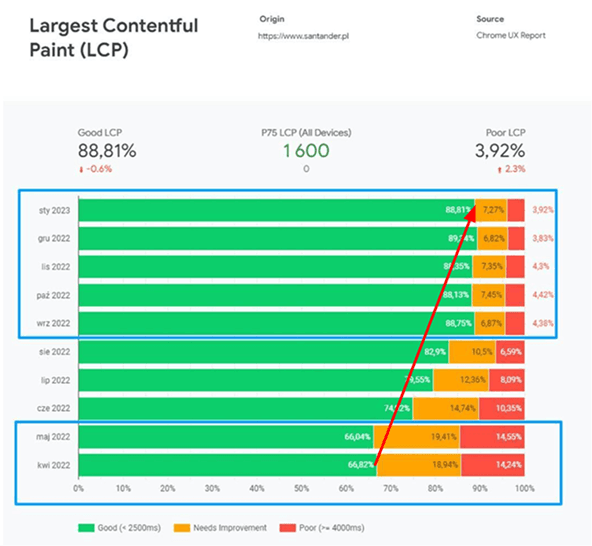Click the green Good legend swatch
Screen dimensions: 592x546
point(86,528)
